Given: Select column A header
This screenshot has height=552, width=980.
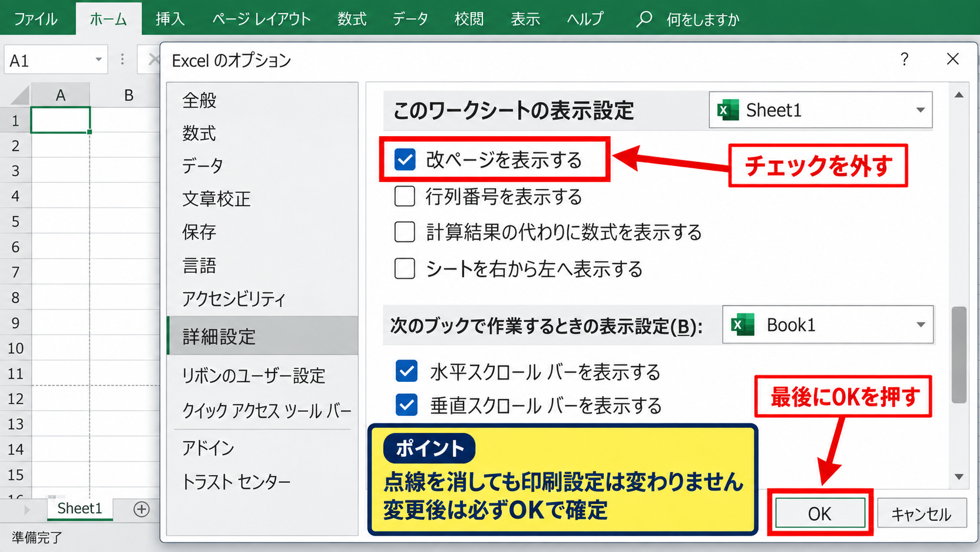Looking at the screenshot, I should coord(60,95).
